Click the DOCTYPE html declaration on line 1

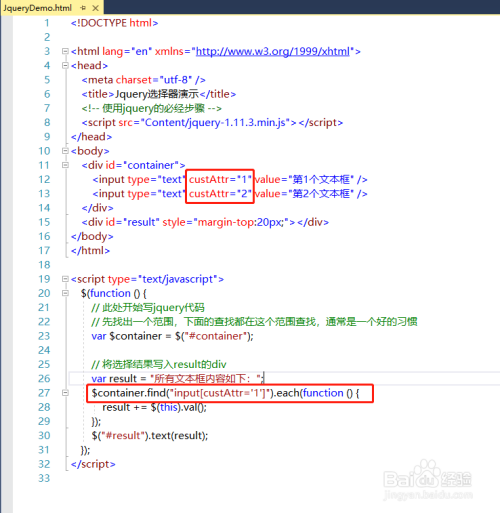114,23
